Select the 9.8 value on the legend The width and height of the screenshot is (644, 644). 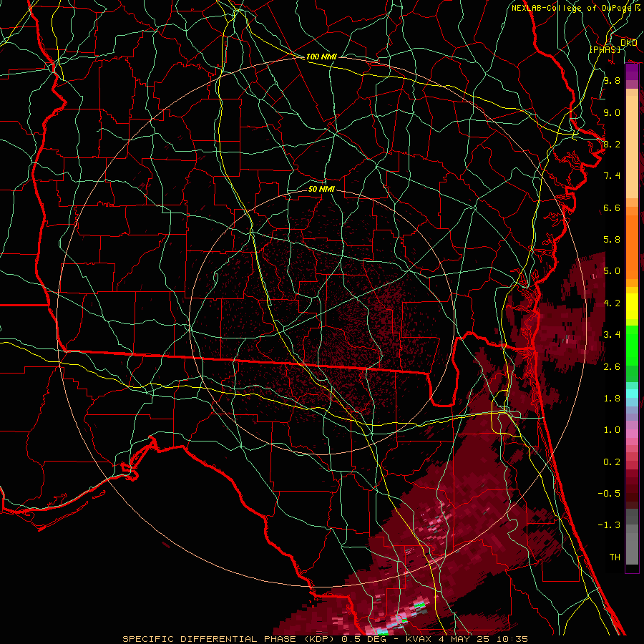tap(612, 80)
